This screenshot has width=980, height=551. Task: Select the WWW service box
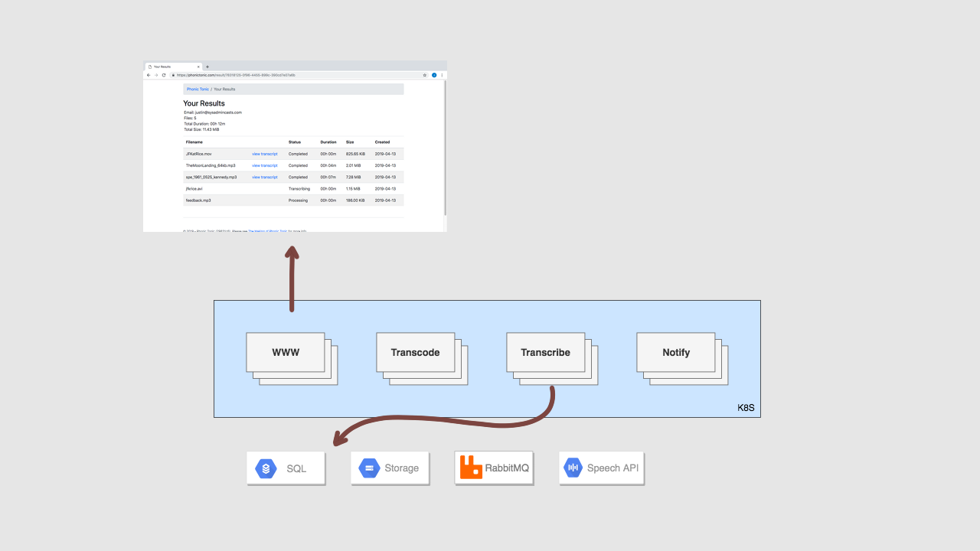click(287, 353)
